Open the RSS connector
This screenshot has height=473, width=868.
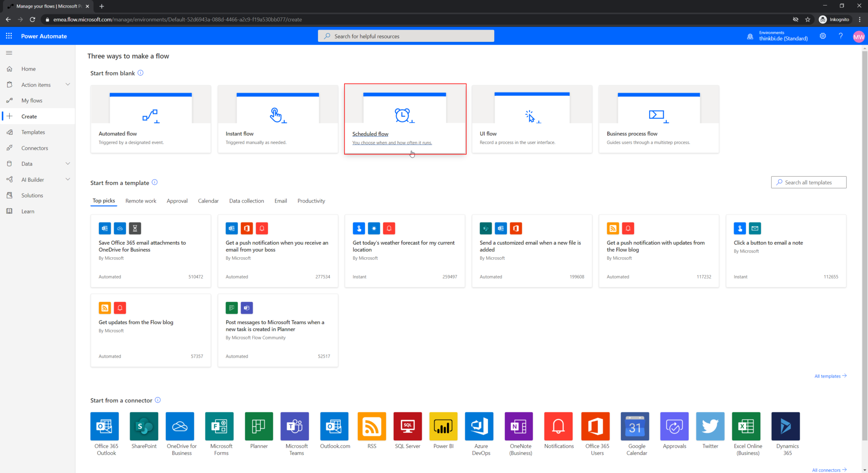371,426
